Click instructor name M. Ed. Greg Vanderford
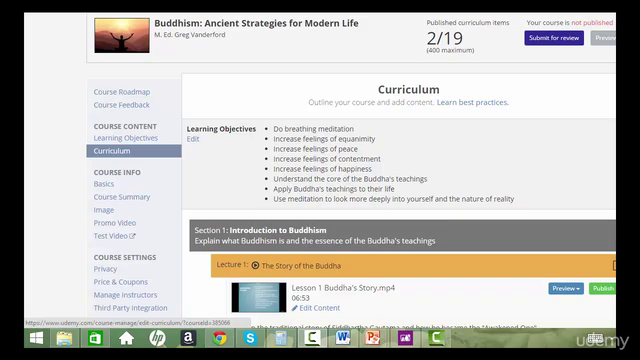This screenshot has height=360, width=640. point(190,35)
